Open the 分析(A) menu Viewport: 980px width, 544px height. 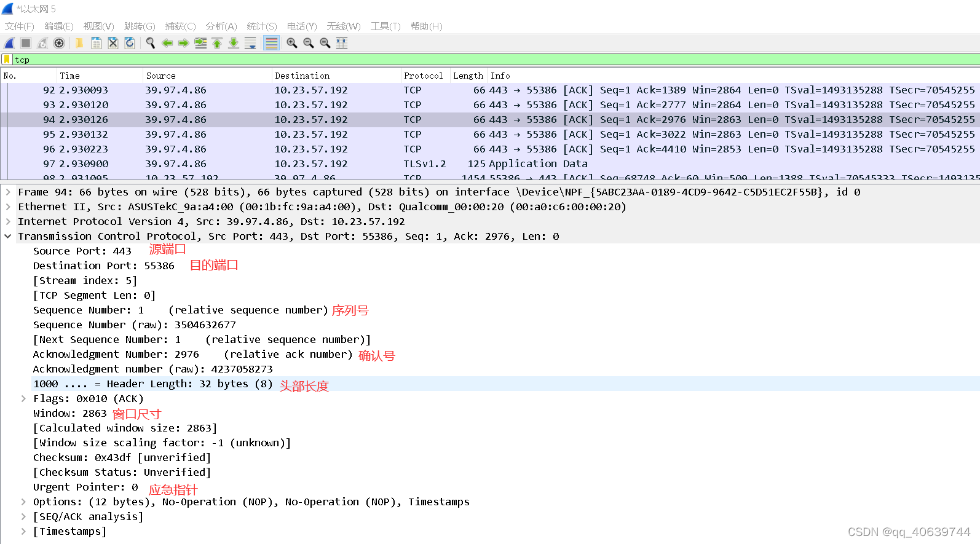(x=221, y=26)
